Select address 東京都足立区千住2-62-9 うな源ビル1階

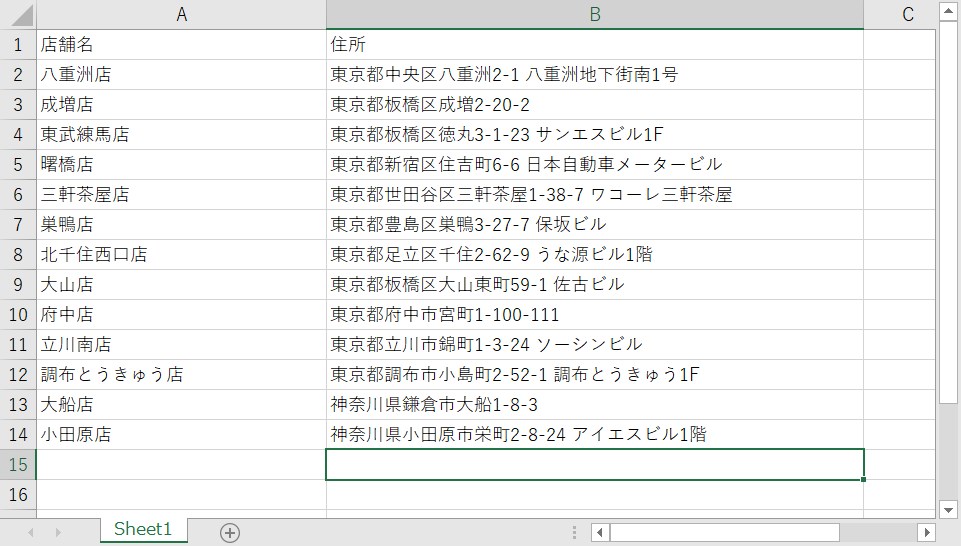(594, 255)
